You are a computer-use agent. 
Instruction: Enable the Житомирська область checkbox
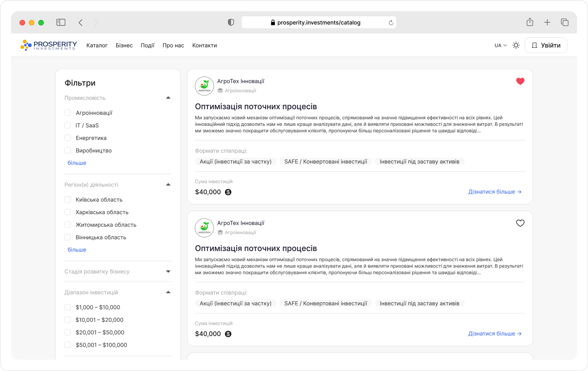68,225
